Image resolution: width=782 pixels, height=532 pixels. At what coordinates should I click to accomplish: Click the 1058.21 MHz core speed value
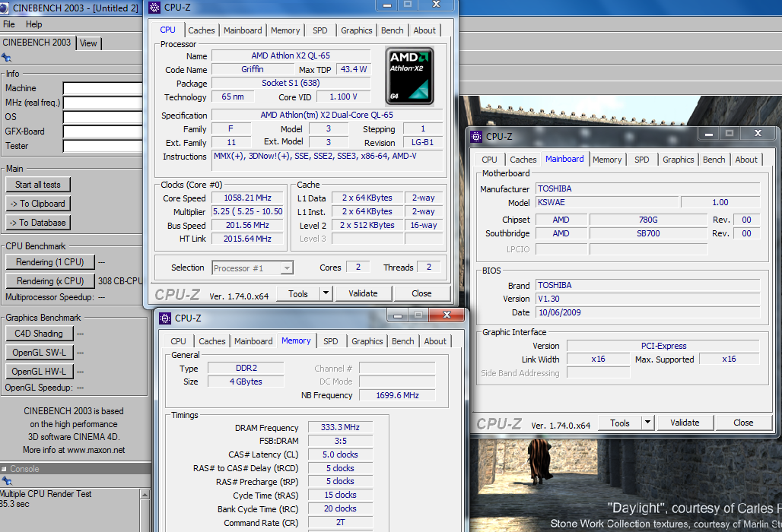point(247,198)
